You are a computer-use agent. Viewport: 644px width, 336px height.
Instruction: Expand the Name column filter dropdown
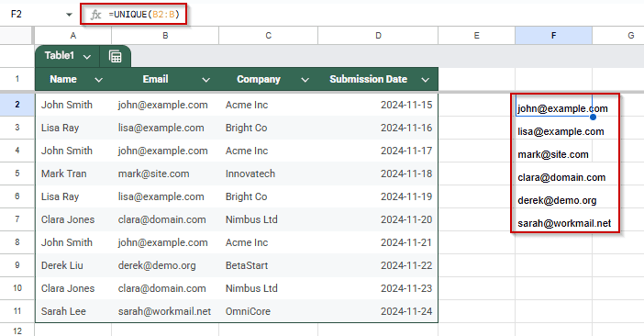coord(98,80)
